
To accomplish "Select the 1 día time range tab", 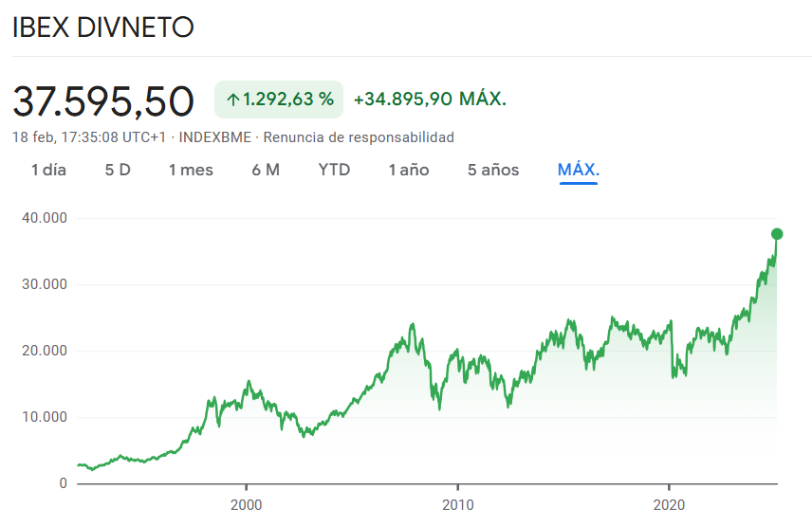I will [48, 170].
